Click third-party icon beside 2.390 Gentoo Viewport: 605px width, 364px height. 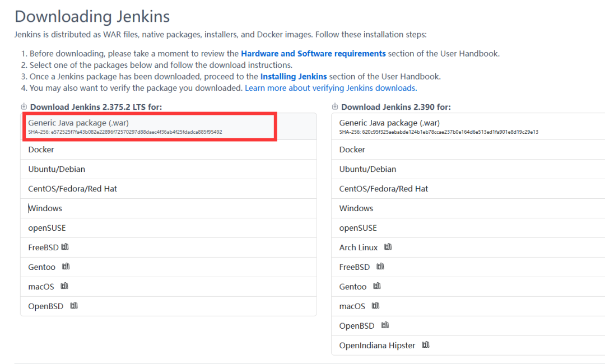coord(377,286)
